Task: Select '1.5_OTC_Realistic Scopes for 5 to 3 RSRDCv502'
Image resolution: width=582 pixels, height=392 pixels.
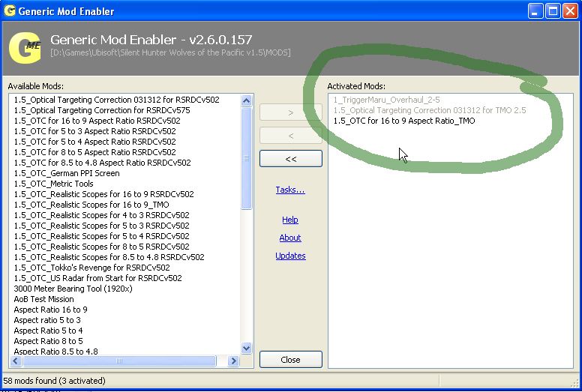Action: [x=102, y=226]
